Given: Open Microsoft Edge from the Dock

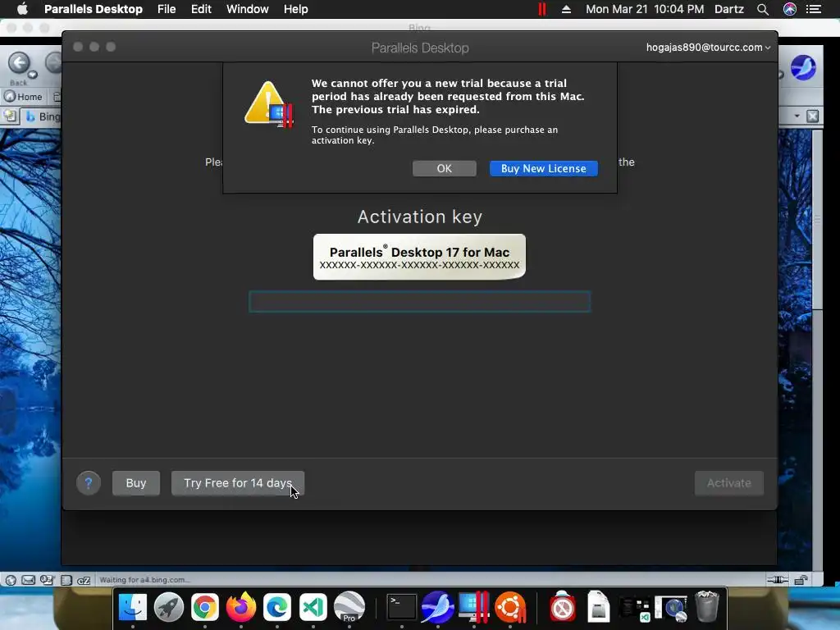Looking at the screenshot, I should point(277,608).
